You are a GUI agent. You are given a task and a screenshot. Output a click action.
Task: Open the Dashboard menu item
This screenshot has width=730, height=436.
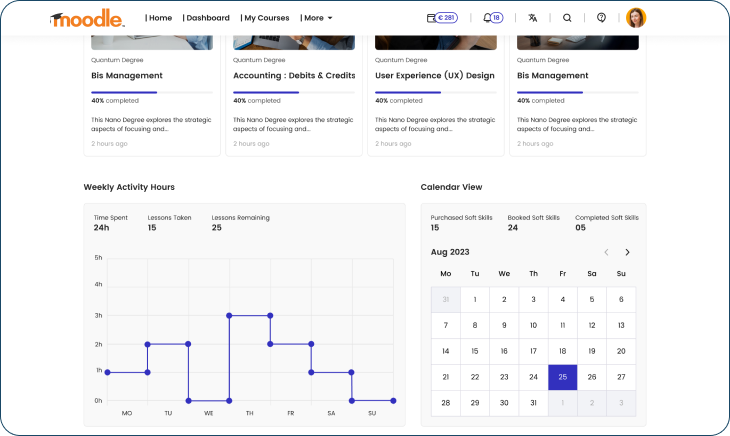click(206, 18)
